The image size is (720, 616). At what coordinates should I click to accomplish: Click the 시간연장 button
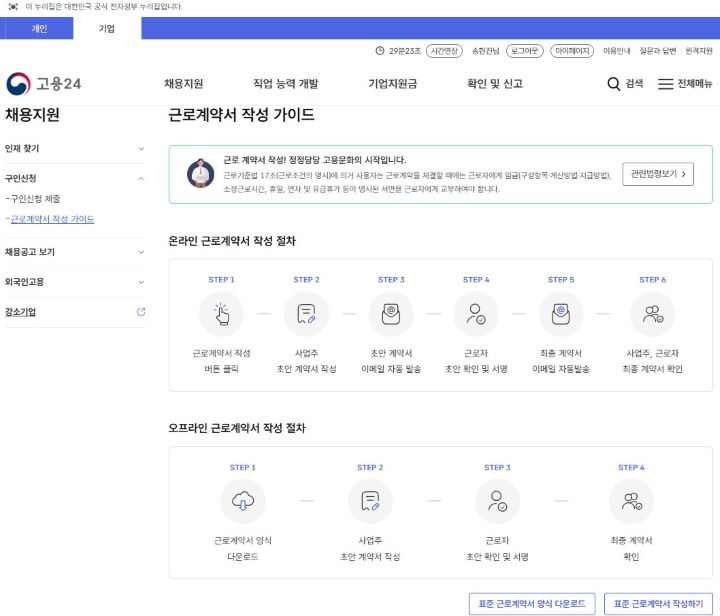(444, 51)
